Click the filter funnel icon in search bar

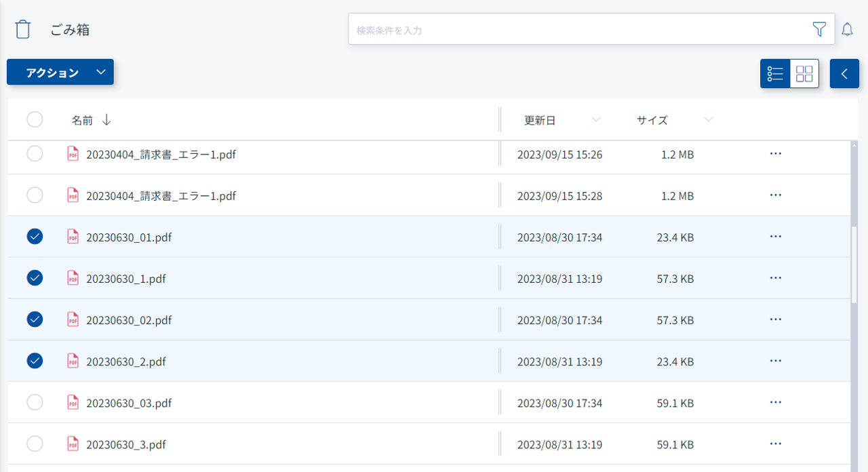(819, 29)
